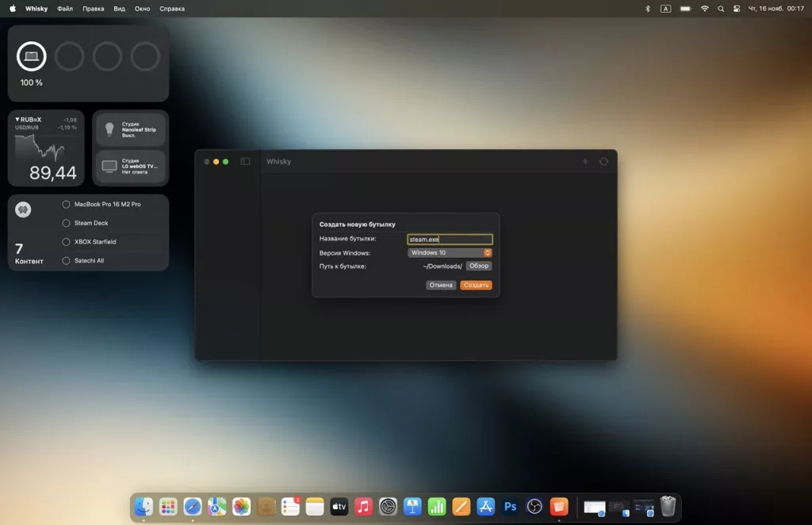This screenshot has width=812, height=525.
Task: Select the XBOX Starfield radio button
Action: 67,241
